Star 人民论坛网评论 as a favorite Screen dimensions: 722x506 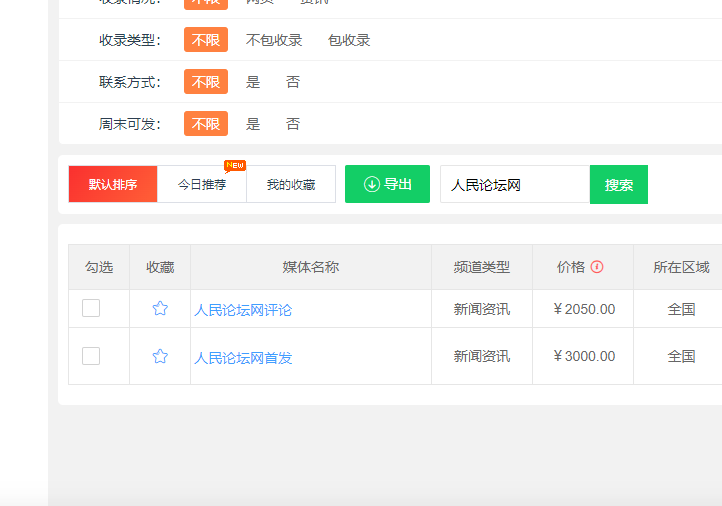click(x=160, y=309)
